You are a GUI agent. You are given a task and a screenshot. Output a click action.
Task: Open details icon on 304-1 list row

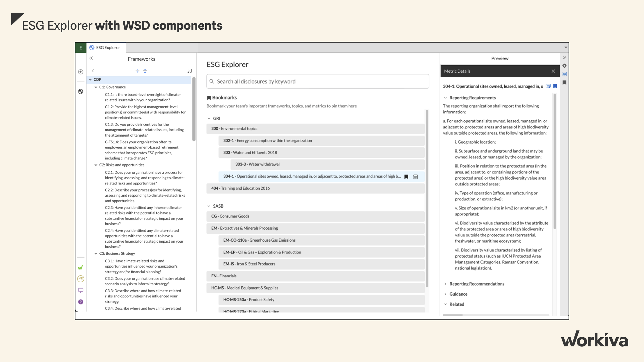click(x=416, y=177)
